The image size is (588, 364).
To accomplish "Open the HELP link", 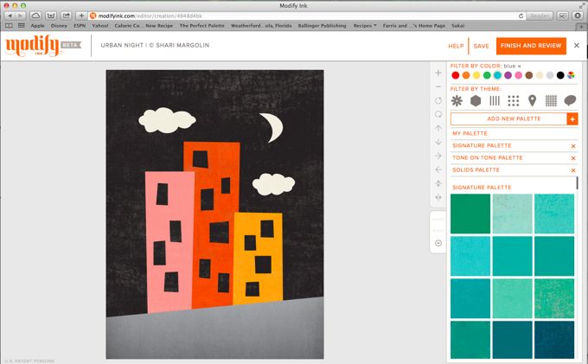I will click(x=456, y=46).
